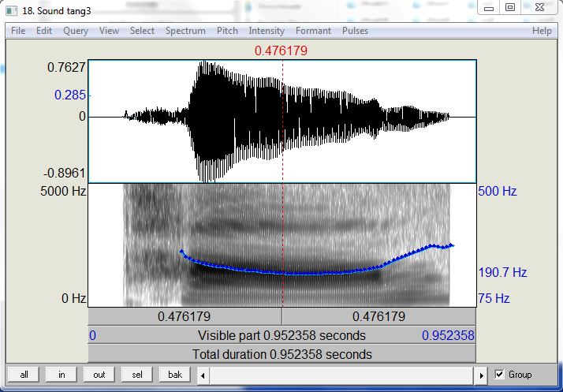The image size is (563, 392).
Task: Open the View menu
Action: (x=109, y=31)
